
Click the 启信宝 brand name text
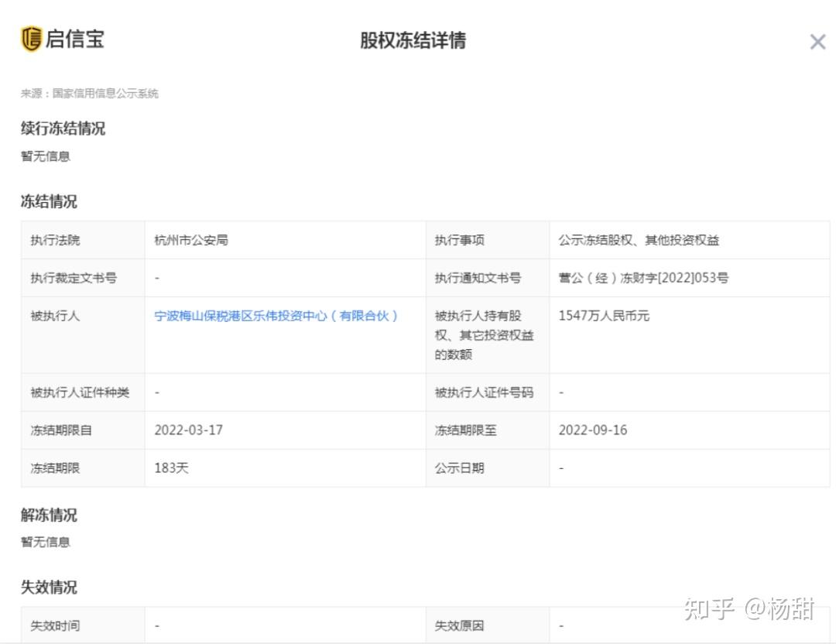click(x=74, y=39)
